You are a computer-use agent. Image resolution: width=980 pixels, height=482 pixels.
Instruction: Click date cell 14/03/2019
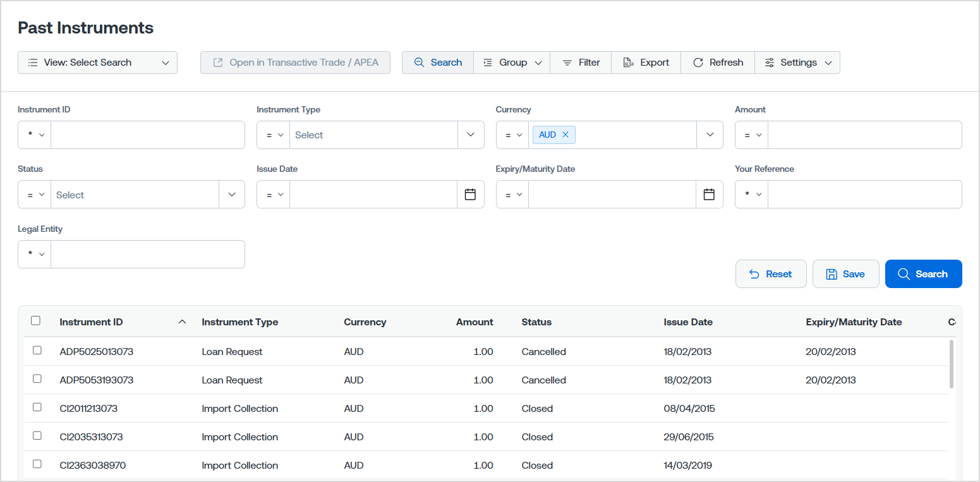point(687,465)
